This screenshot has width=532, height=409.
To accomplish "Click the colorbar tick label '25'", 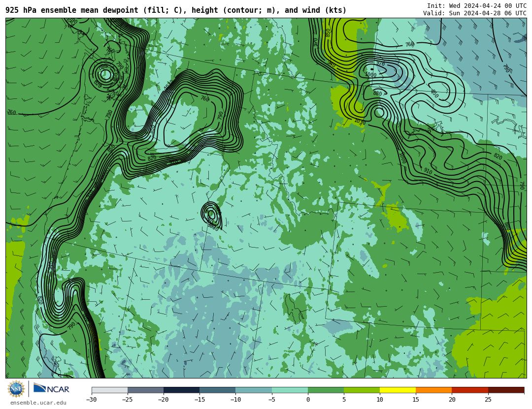I will point(488,400).
